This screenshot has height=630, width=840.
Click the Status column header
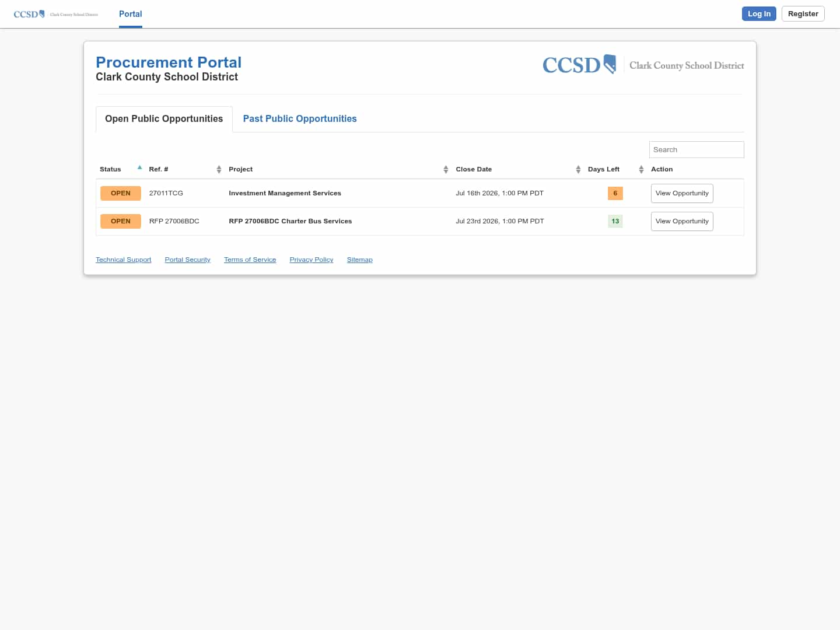110,169
